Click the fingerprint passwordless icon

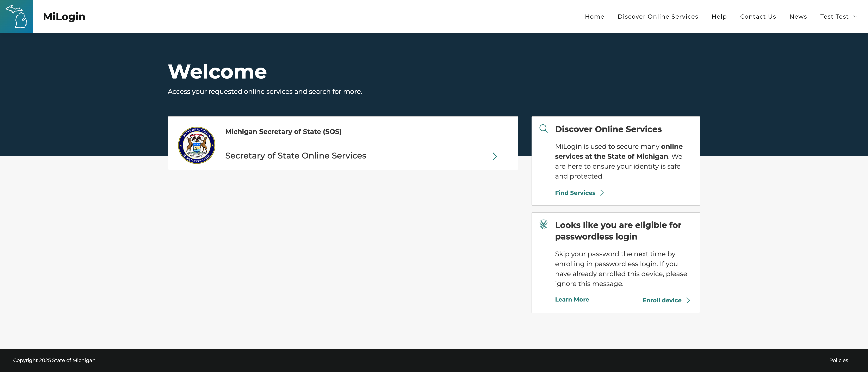click(544, 224)
